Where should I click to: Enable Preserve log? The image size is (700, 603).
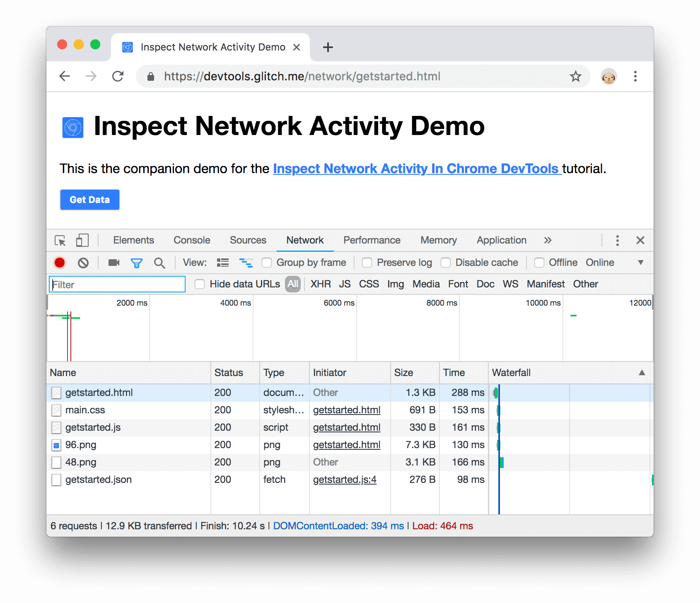click(x=367, y=263)
